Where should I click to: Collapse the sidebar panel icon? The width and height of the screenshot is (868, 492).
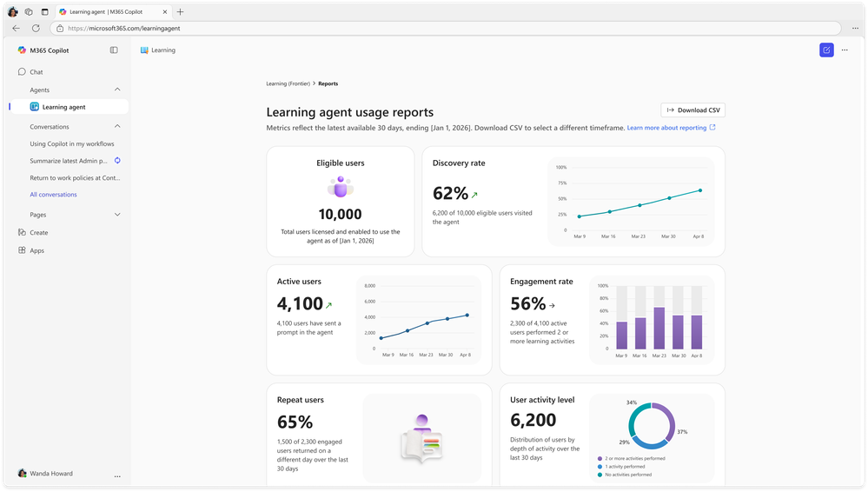pos(114,50)
